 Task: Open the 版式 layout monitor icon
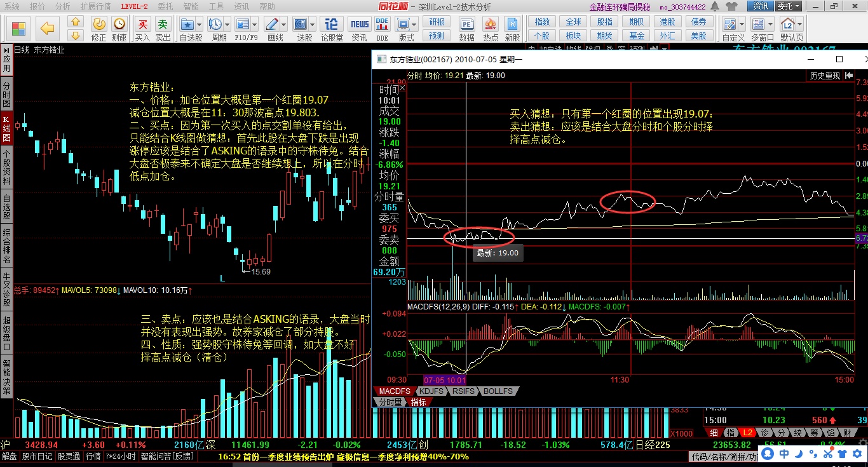403,24
